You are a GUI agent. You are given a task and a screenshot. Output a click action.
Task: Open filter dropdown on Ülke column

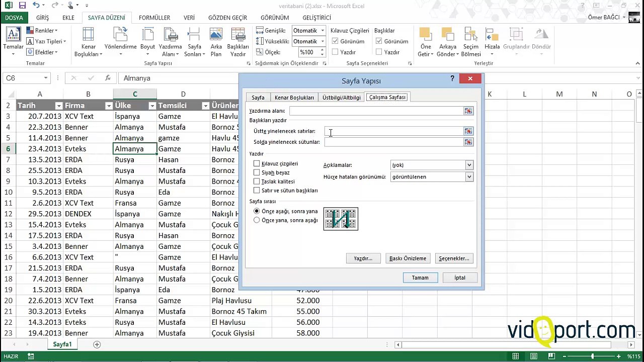pyautogui.click(x=152, y=106)
